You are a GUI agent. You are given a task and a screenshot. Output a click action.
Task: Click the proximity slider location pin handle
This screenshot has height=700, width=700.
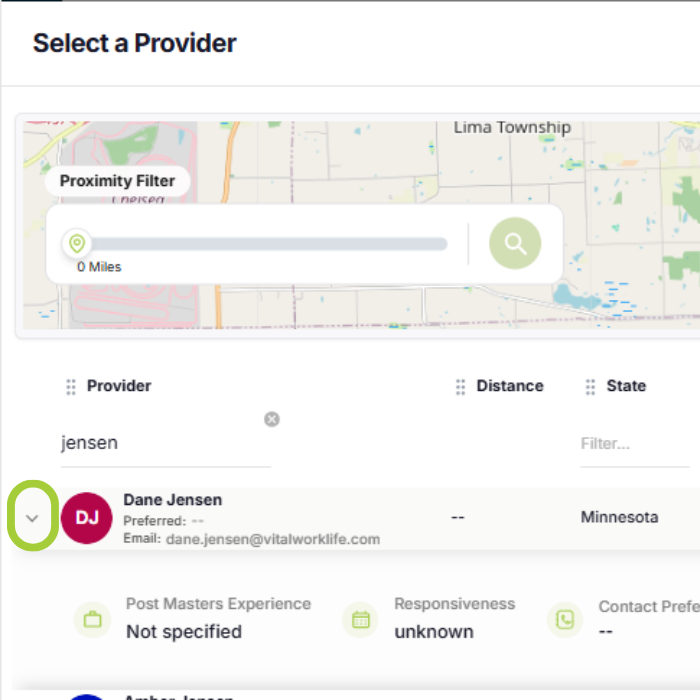[x=77, y=243]
